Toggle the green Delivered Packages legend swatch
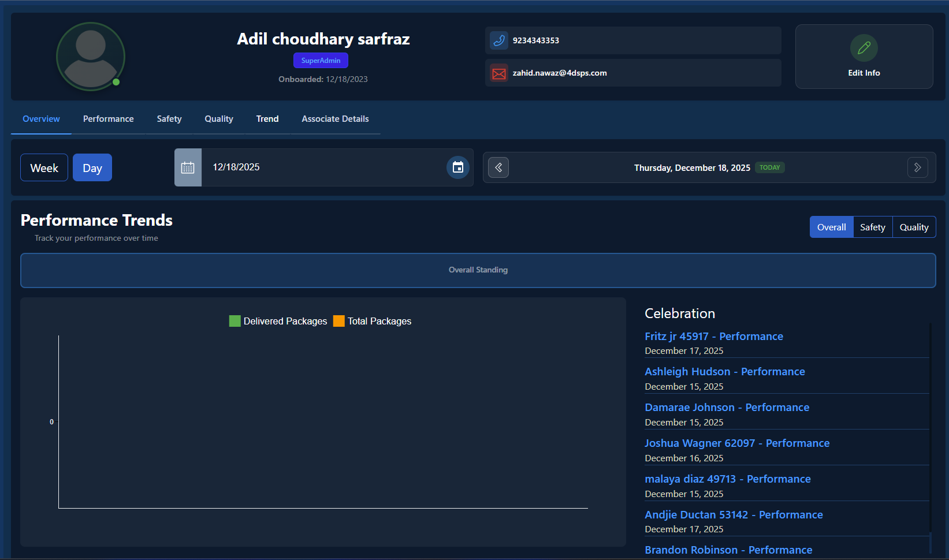Viewport: 949px width, 560px height. click(235, 321)
